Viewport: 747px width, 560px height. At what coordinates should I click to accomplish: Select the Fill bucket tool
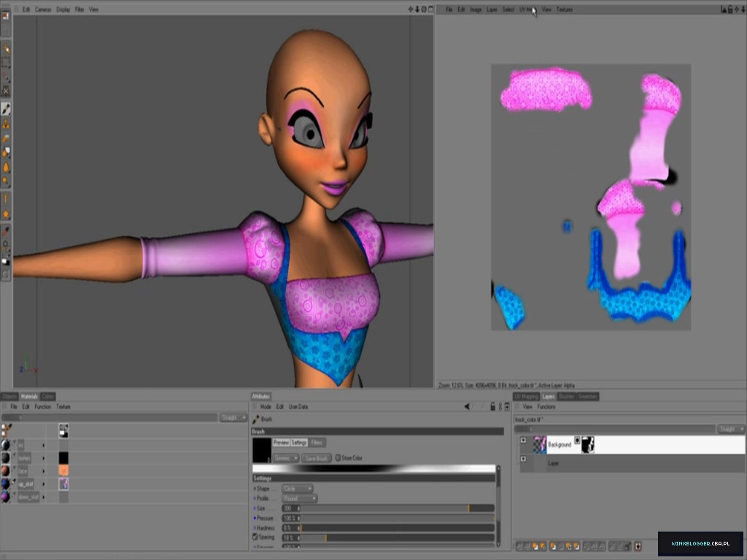coord(6,152)
